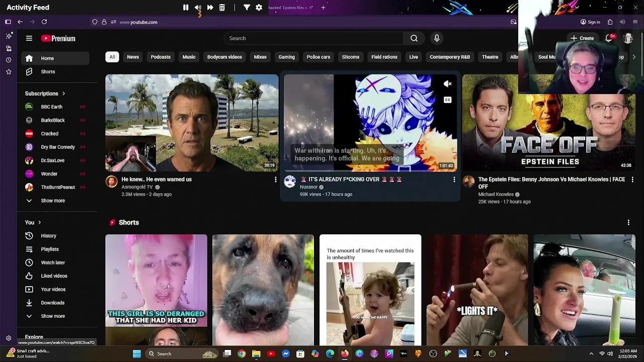Open the German Shepherd short

click(x=263, y=290)
